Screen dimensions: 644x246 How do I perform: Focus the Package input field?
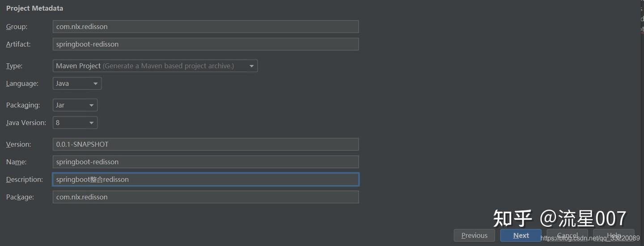205,197
